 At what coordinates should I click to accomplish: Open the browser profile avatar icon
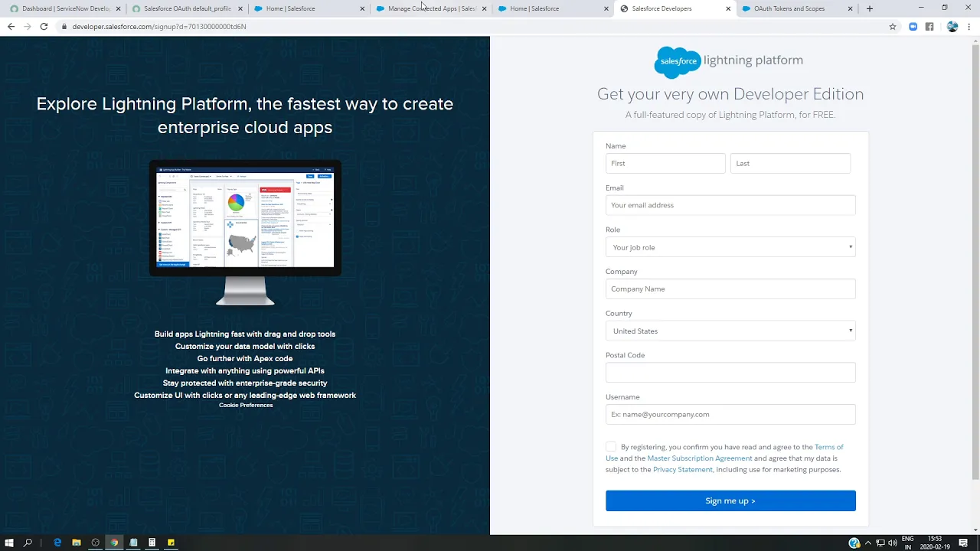tap(952, 26)
